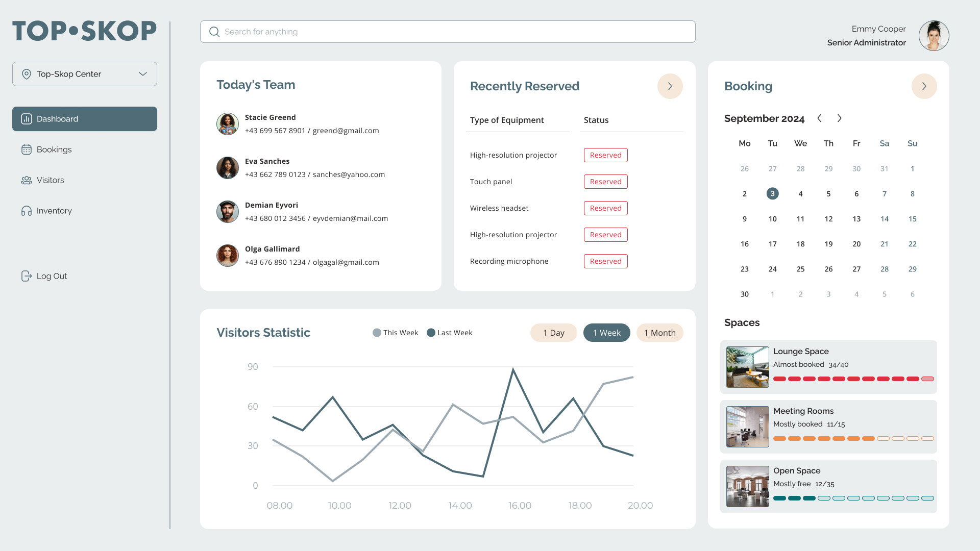Click the Dashboard bar-chart icon in sidebar
The width and height of the screenshot is (980, 551).
[x=27, y=119]
